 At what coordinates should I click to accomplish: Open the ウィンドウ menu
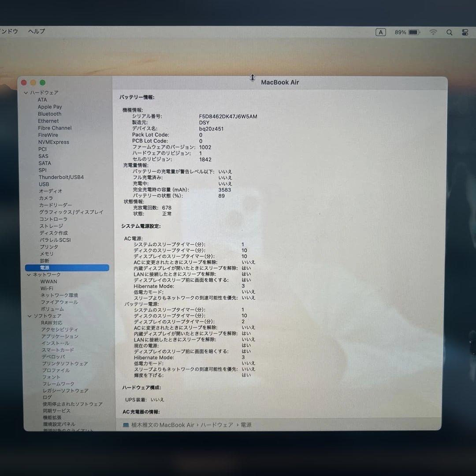tap(9, 31)
